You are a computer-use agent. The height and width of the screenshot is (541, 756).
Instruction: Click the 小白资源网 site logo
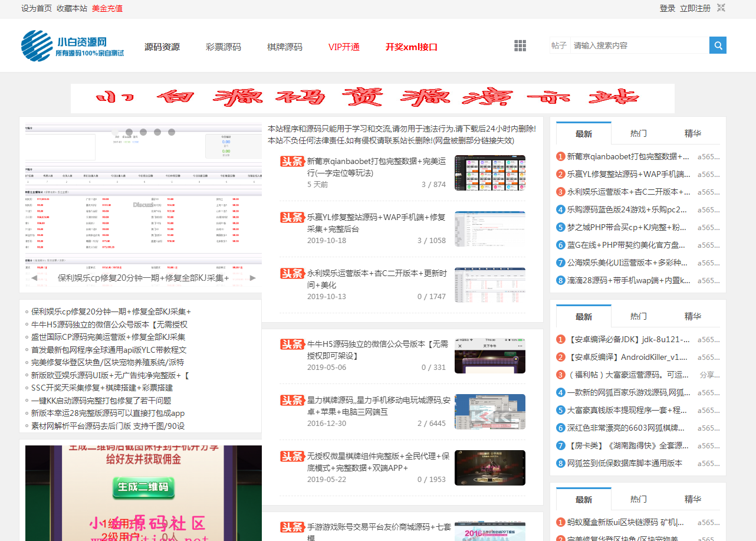[x=73, y=46]
